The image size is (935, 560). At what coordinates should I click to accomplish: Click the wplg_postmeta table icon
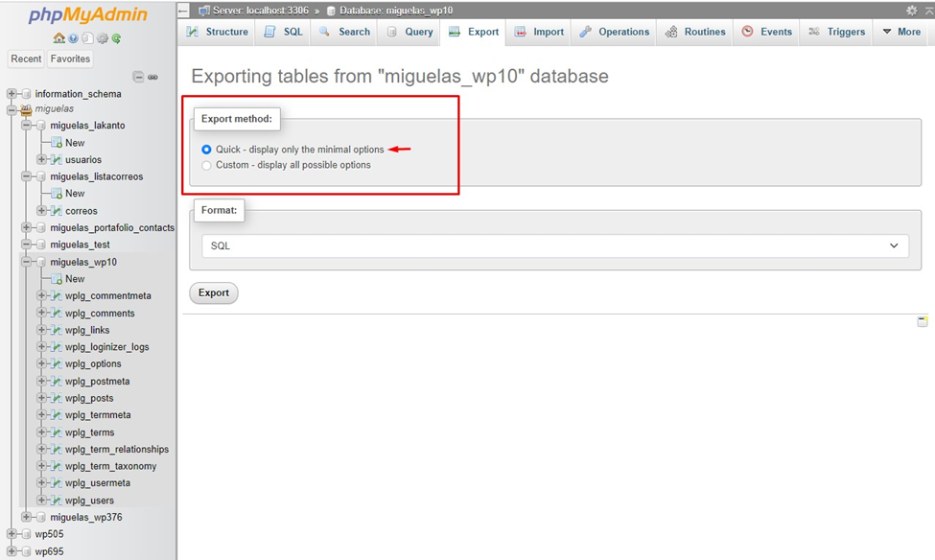tap(57, 381)
